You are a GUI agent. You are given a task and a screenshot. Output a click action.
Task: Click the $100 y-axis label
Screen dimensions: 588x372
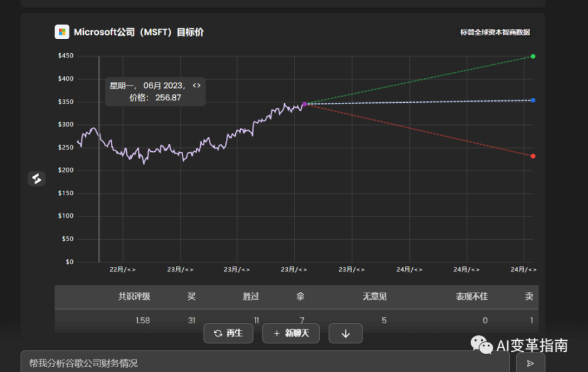(x=66, y=216)
